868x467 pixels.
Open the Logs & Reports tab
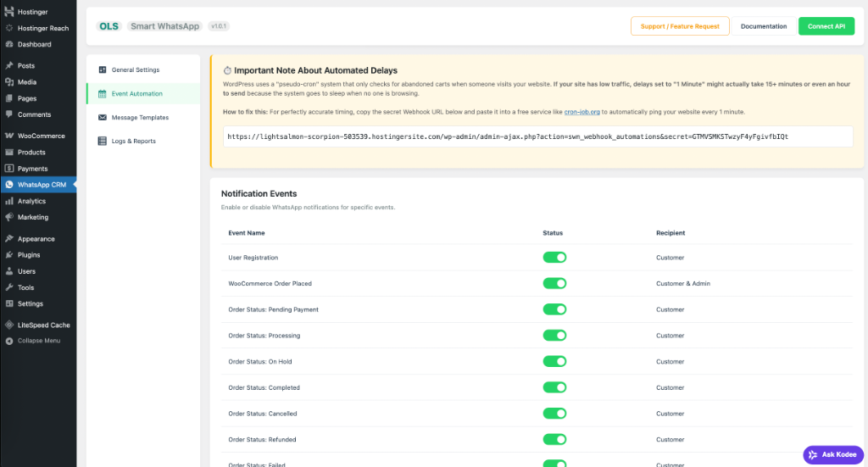(x=142, y=141)
